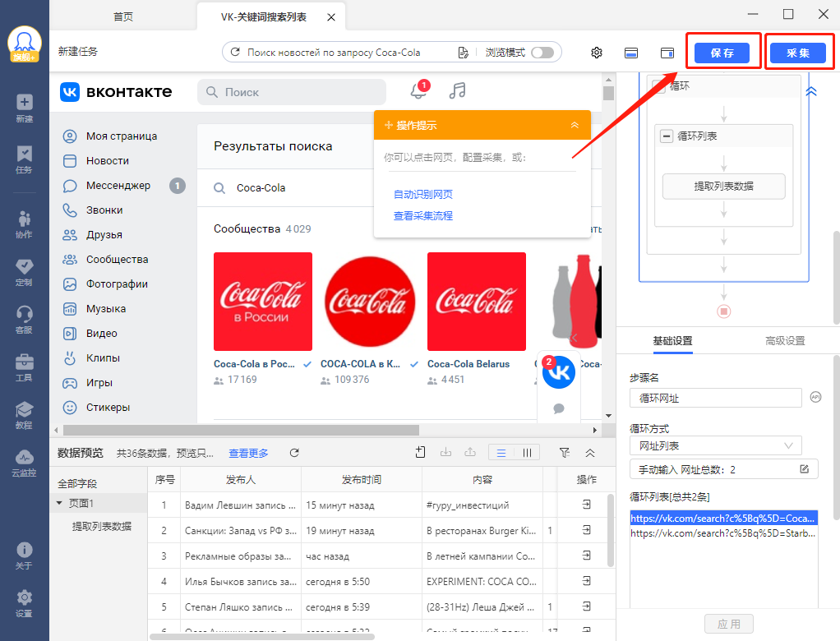Click the VK Поиск search field
Image resolution: width=840 pixels, height=641 pixels.
[x=292, y=92]
